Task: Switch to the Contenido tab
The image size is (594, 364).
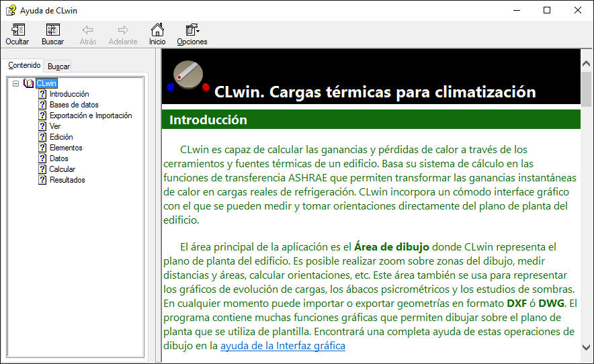Action: click(x=24, y=65)
